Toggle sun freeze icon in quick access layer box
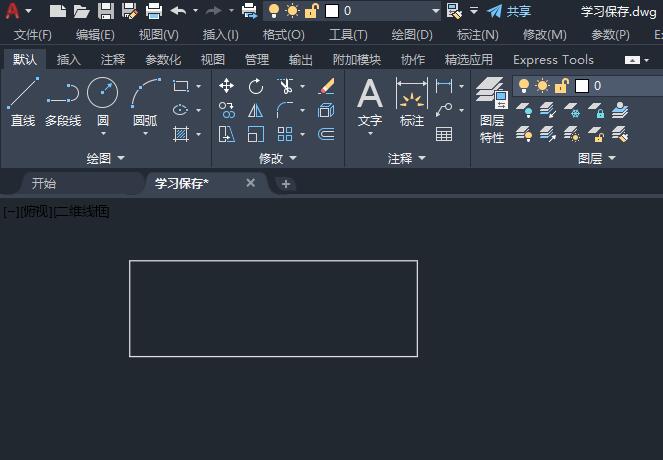663x460 pixels. [292, 11]
